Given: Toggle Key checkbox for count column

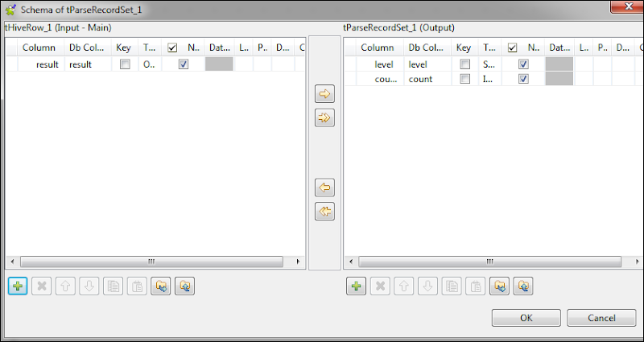Looking at the screenshot, I should point(464,79).
